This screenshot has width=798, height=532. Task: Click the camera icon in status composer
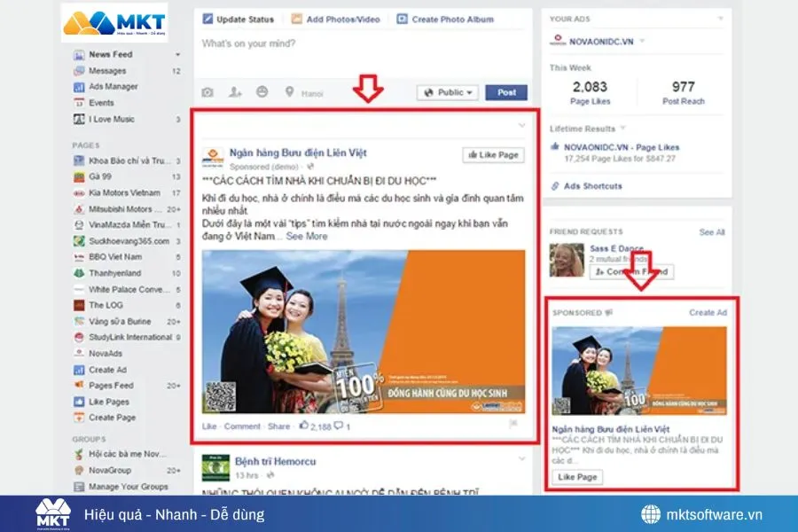[x=207, y=92]
